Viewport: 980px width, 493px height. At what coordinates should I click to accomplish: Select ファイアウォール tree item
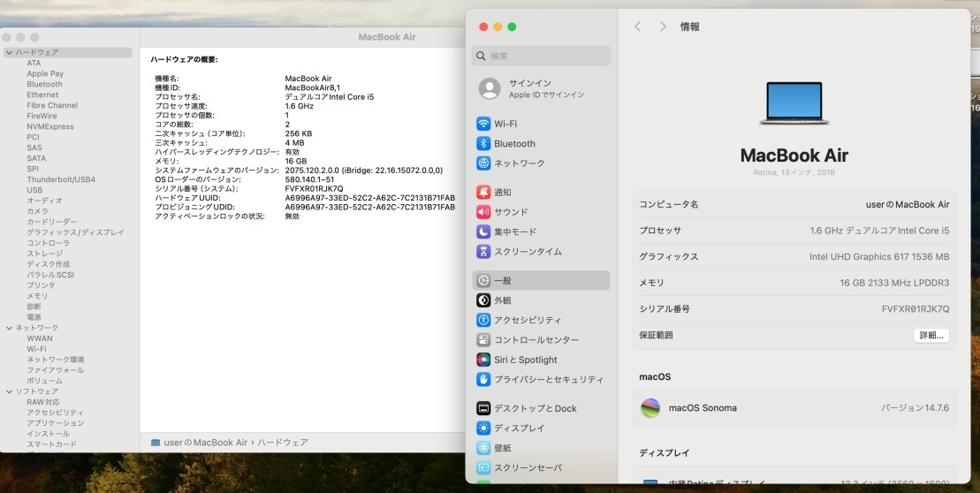53,370
